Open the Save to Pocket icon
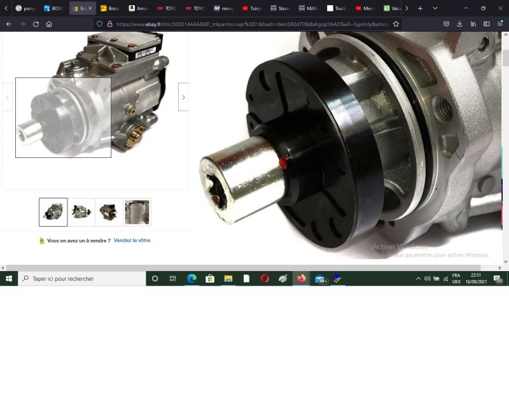This screenshot has width=509, height=420. [x=447, y=24]
